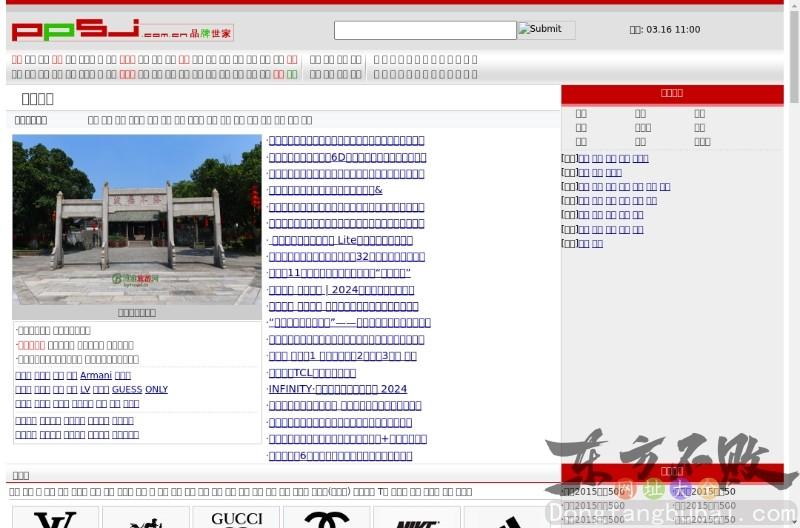Open the stone archway featured photo
This screenshot has width=800, height=528.
point(137,219)
